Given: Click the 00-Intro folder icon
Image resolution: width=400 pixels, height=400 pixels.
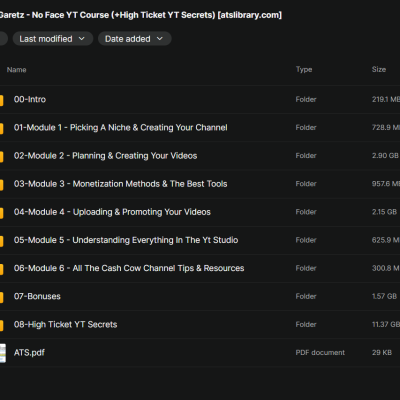Looking at the screenshot, I should (1, 100).
